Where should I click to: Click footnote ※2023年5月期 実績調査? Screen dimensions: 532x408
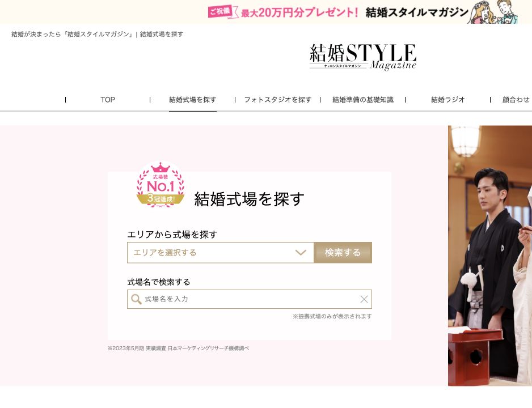click(x=178, y=348)
